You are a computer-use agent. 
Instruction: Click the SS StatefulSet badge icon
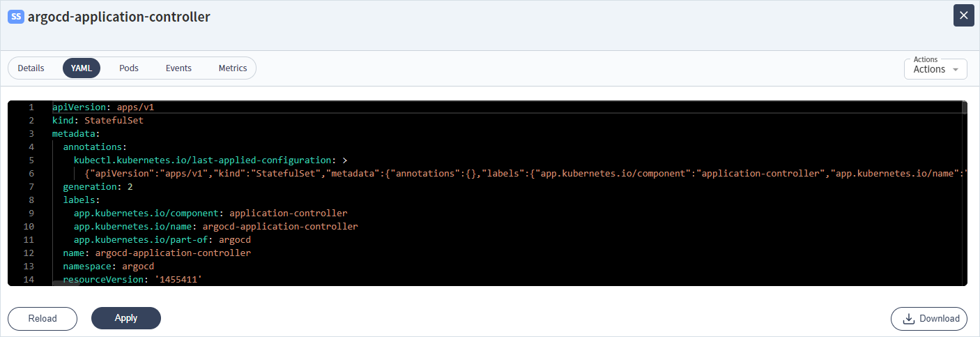pyautogui.click(x=16, y=17)
